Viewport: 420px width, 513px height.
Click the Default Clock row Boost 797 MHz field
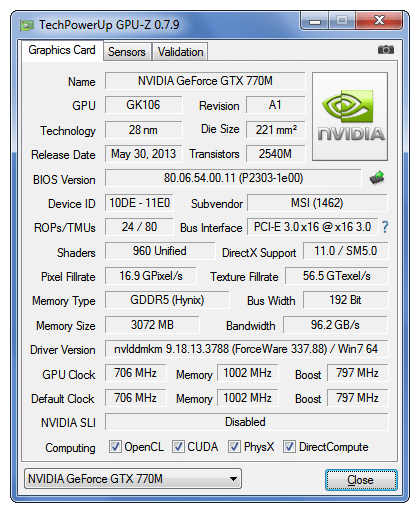pyautogui.click(x=358, y=398)
